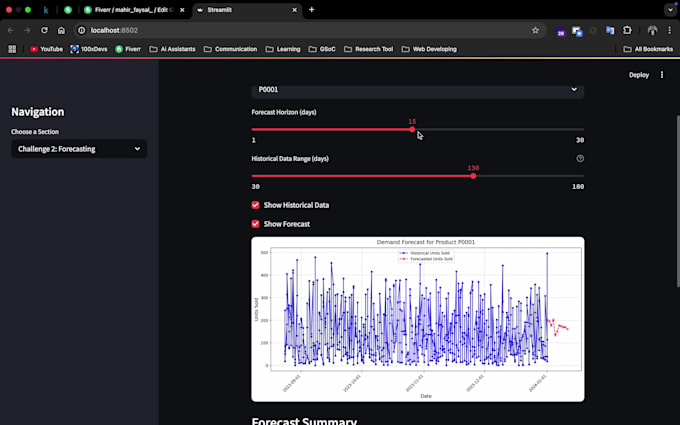Uncheck Show Historical Data checkbox

coord(255,205)
